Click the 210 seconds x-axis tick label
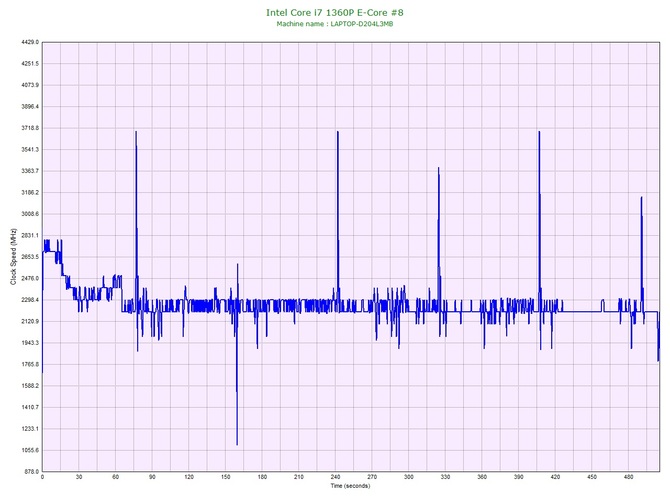 299,477
